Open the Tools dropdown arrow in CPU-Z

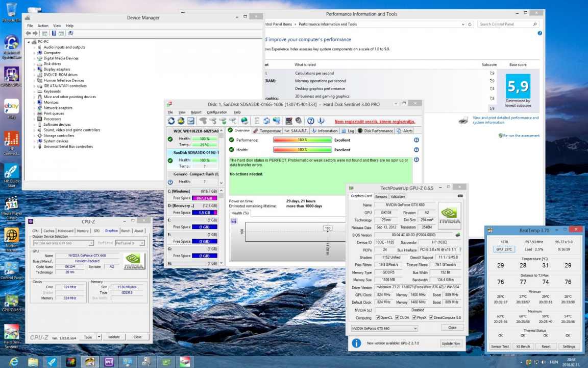[x=99, y=337]
